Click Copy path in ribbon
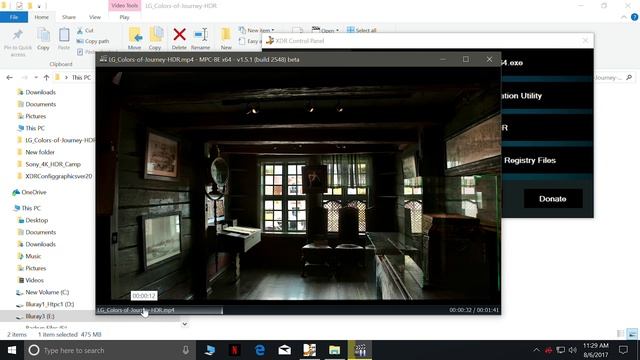640x360 pixels. click(x=93, y=41)
